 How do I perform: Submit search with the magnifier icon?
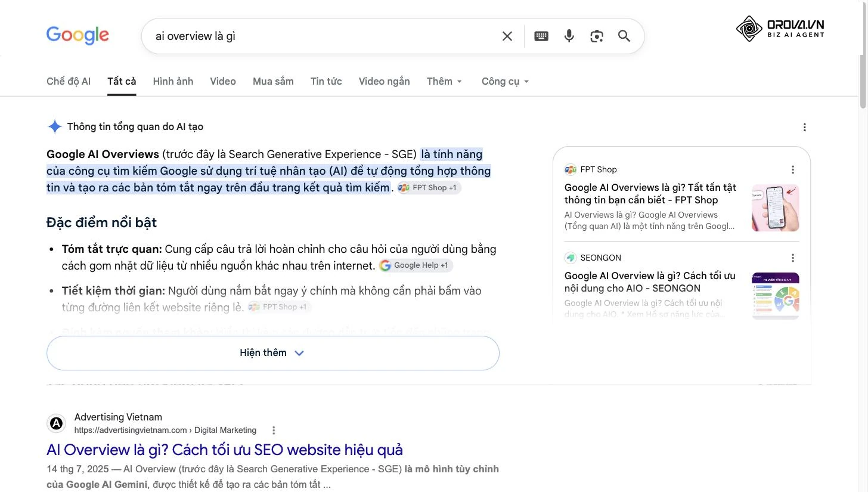point(624,36)
